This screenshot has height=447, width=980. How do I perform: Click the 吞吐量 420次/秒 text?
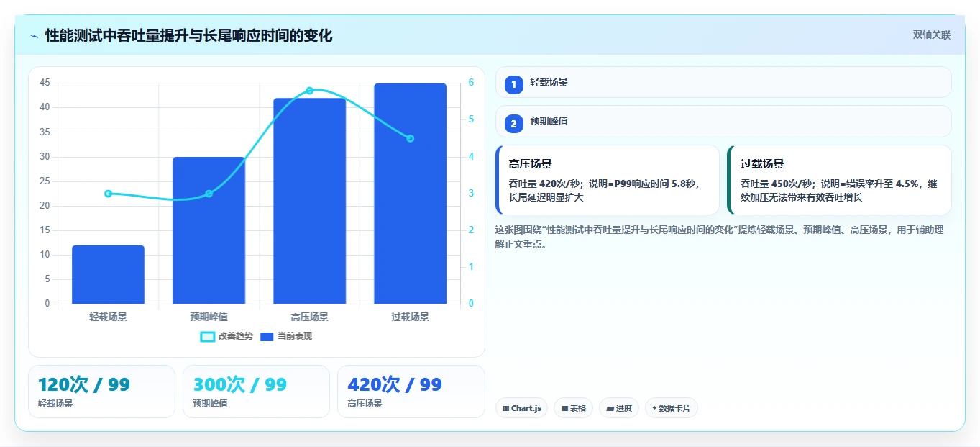click(x=545, y=184)
